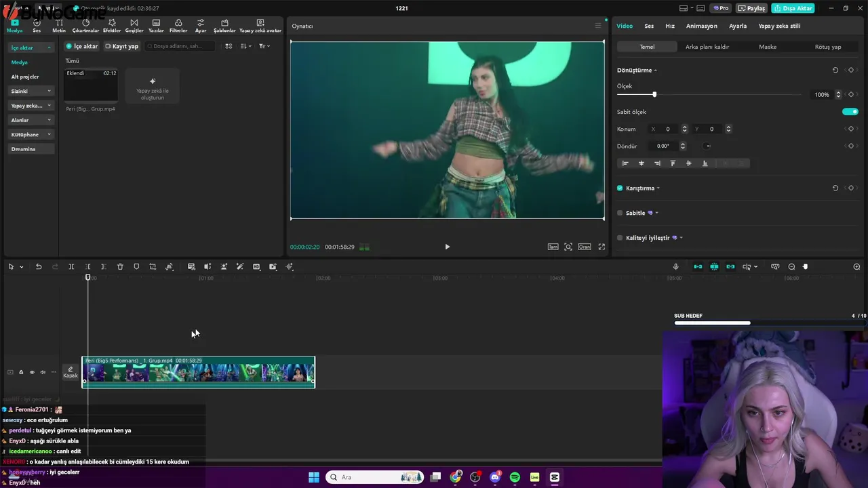Viewport: 868px width, 488px height.
Task: Open the Filtreler filters panel
Action: coord(178,26)
